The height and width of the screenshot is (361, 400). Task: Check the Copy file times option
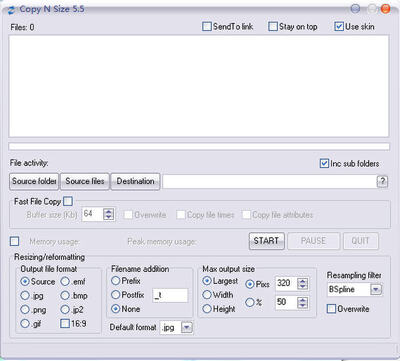click(x=181, y=215)
